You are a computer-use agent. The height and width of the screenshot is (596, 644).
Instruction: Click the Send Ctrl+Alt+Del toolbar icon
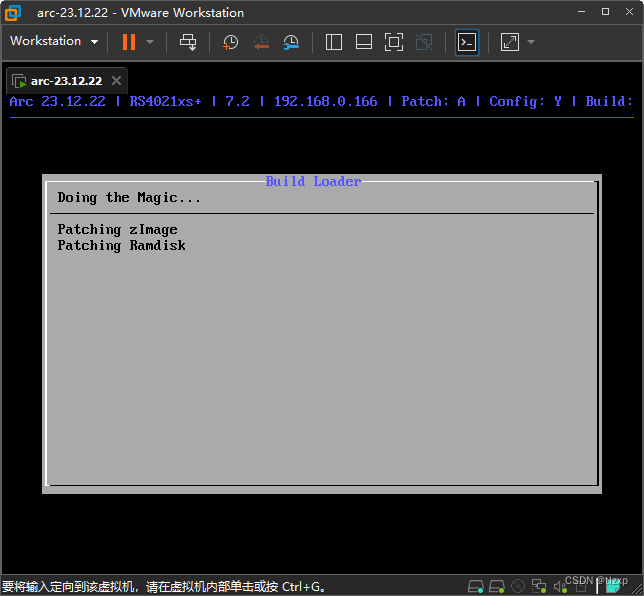point(188,42)
